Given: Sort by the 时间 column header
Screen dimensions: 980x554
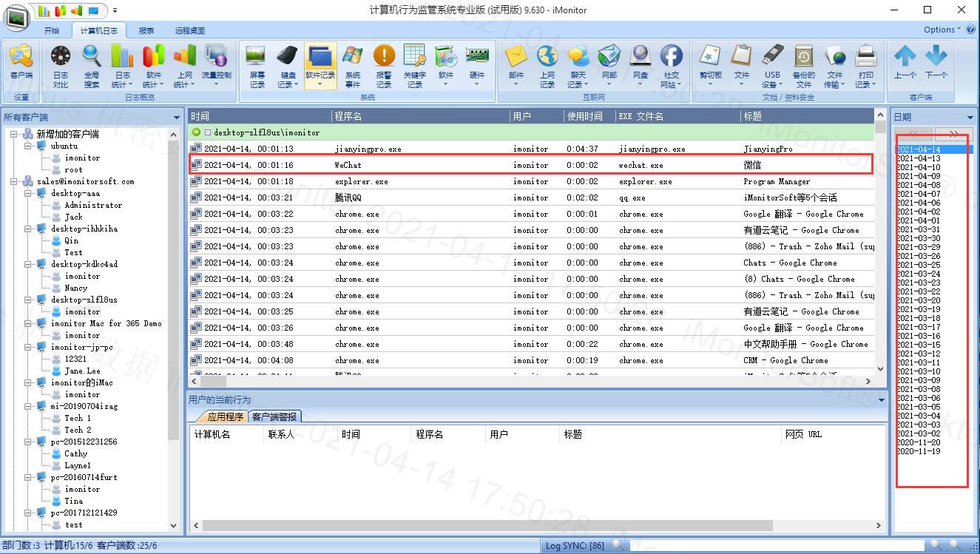Looking at the screenshot, I should pyautogui.click(x=260, y=116).
